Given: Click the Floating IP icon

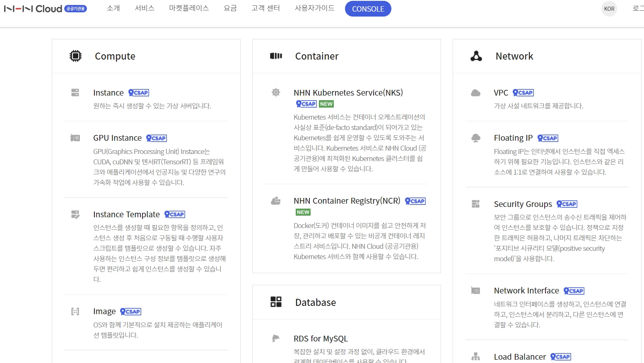Looking at the screenshot, I should click(476, 138).
